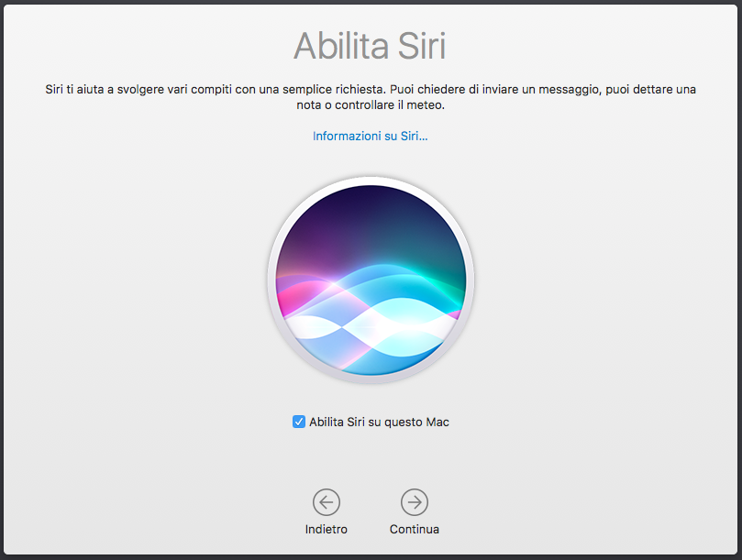Click the Indietro left-arrow icon
Viewport: 742px width, 560px height.
[326, 502]
